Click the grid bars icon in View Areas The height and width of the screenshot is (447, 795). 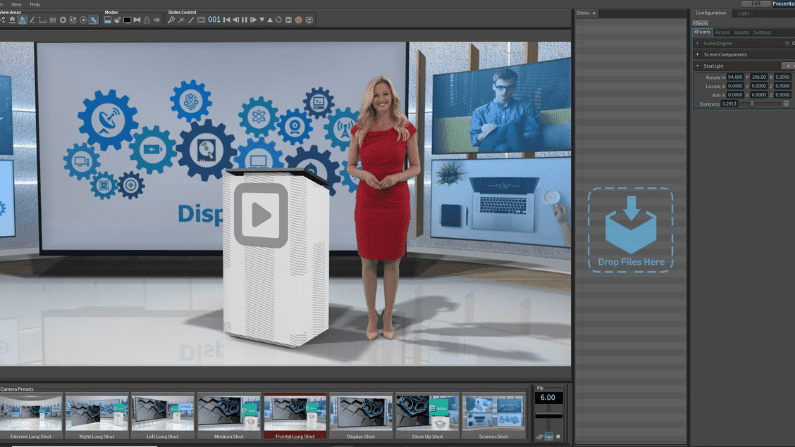point(53,20)
